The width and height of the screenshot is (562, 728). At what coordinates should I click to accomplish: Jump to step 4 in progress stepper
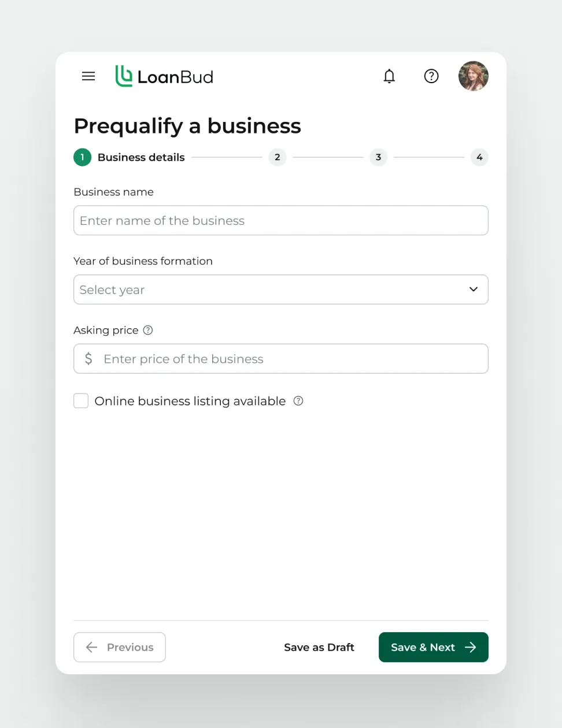tap(479, 157)
